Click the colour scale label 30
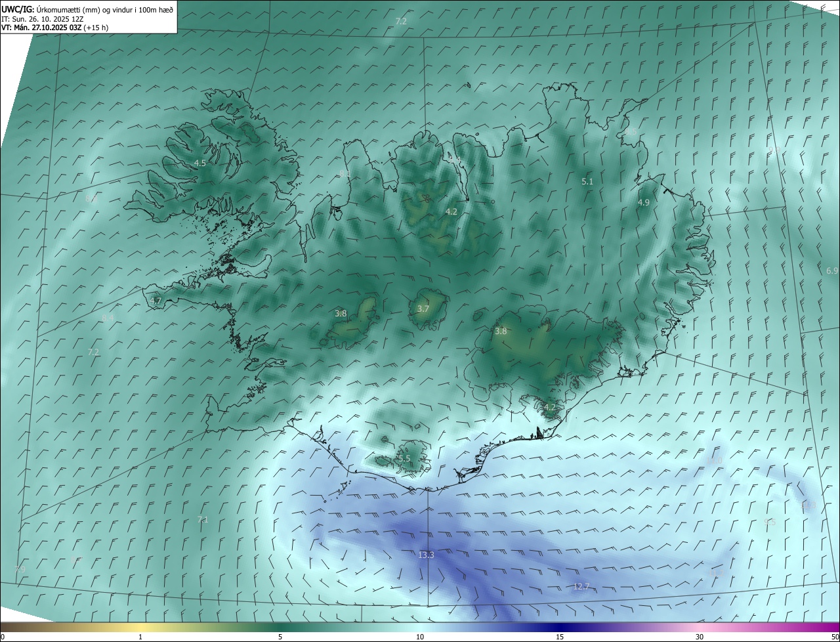The height and width of the screenshot is (642, 840). click(700, 637)
